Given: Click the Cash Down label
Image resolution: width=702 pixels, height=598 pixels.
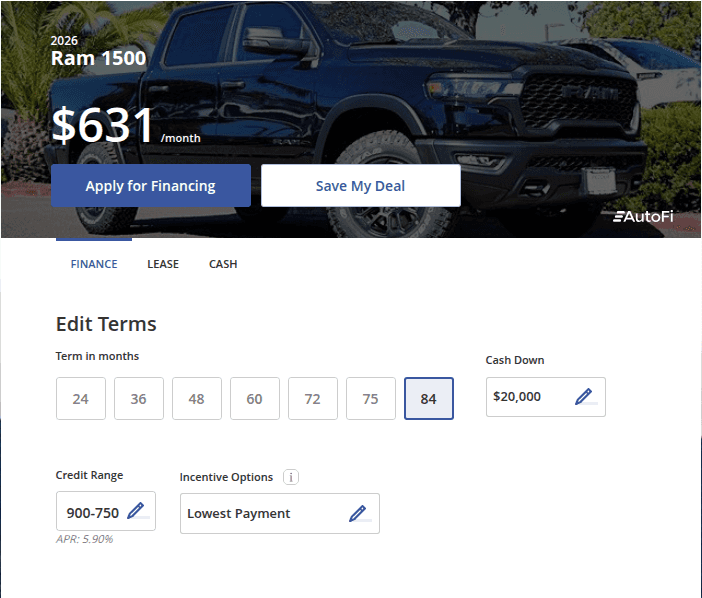Looking at the screenshot, I should [515, 360].
